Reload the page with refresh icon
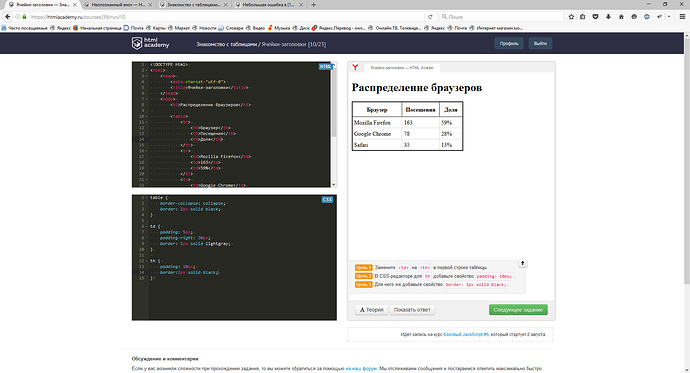The height and width of the screenshot is (373, 690). click(430, 17)
